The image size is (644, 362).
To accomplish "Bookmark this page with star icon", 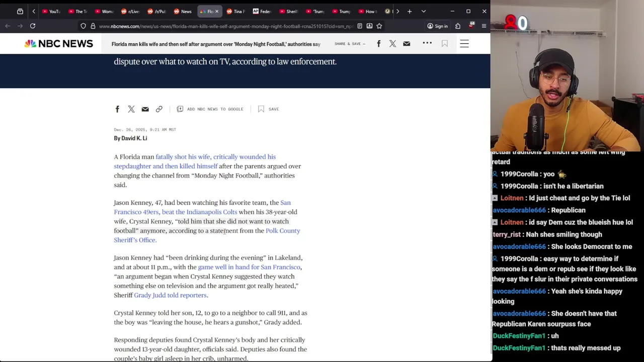I will (379, 26).
